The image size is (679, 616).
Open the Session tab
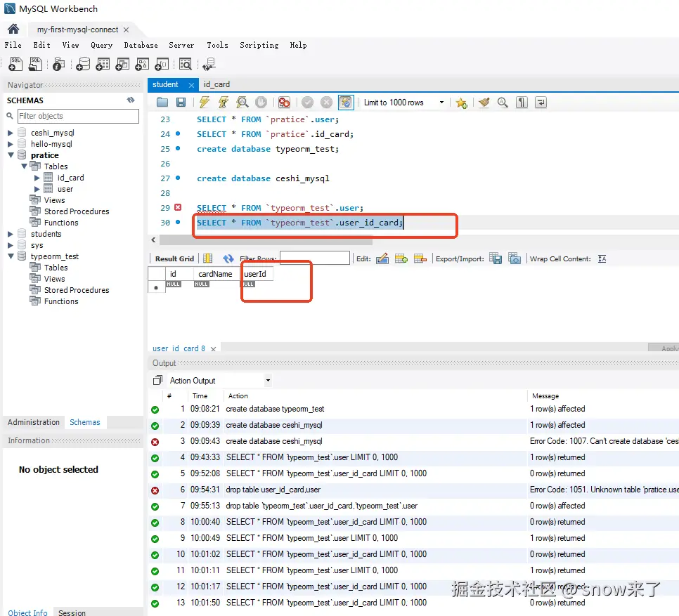coord(72,612)
